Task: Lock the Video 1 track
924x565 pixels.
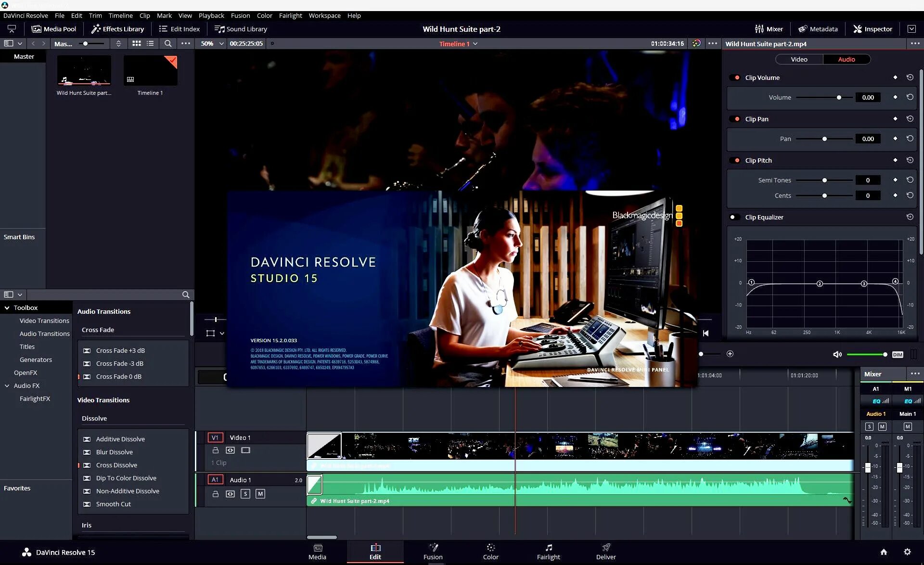Action: pyautogui.click(x=216, y=450)
